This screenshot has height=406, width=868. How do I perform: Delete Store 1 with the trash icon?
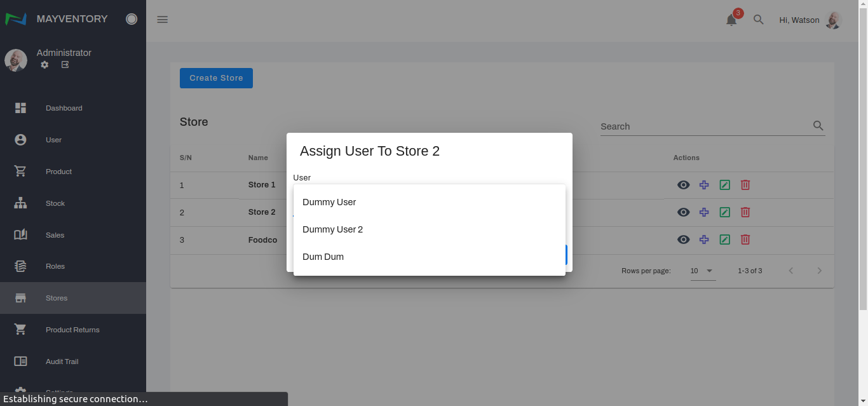click(745, 185)
